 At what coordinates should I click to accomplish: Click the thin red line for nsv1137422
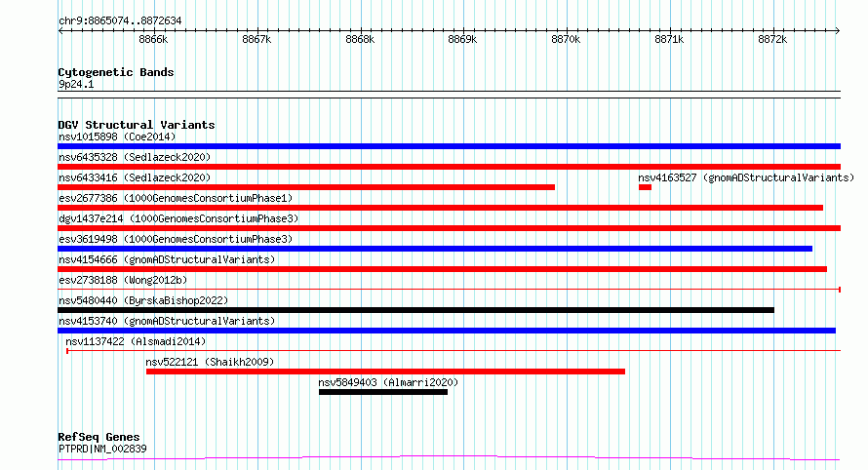click(454, 351)
